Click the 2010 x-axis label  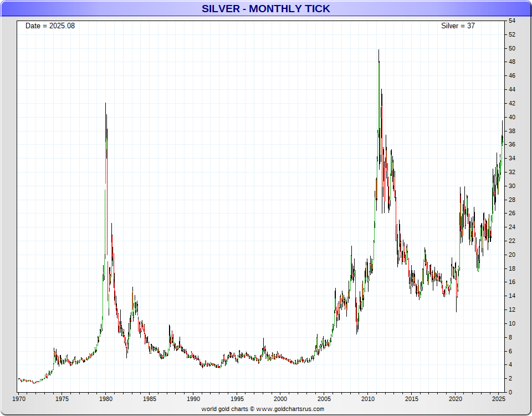click(368, 399)
